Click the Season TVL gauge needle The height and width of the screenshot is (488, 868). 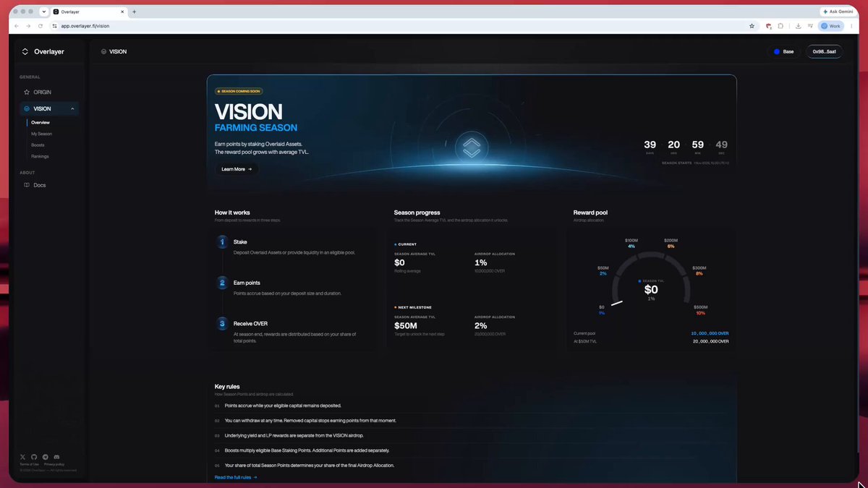point(617,303)
